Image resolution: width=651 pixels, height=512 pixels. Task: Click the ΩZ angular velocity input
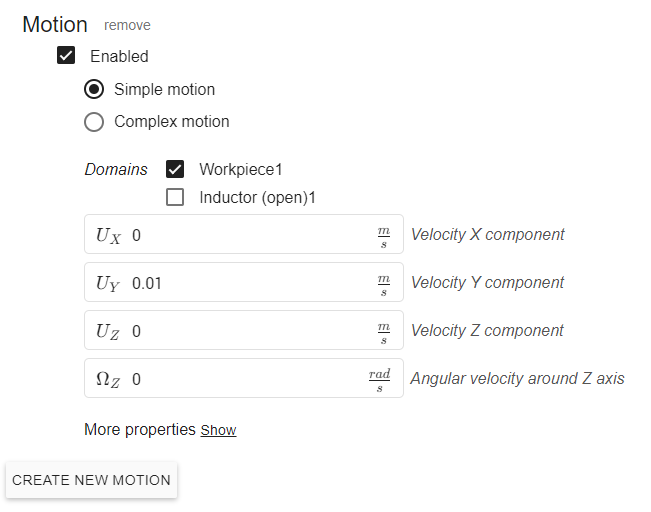coord(245,379)
